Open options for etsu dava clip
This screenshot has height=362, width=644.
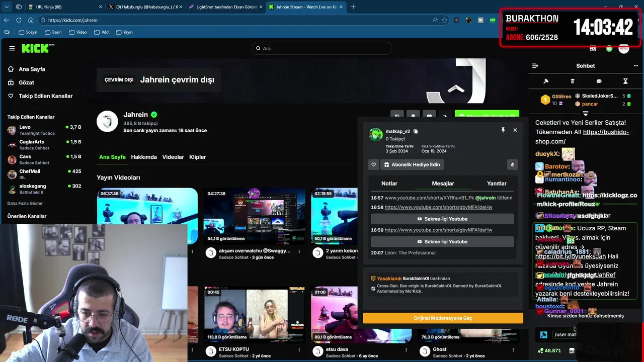point(406,349)
